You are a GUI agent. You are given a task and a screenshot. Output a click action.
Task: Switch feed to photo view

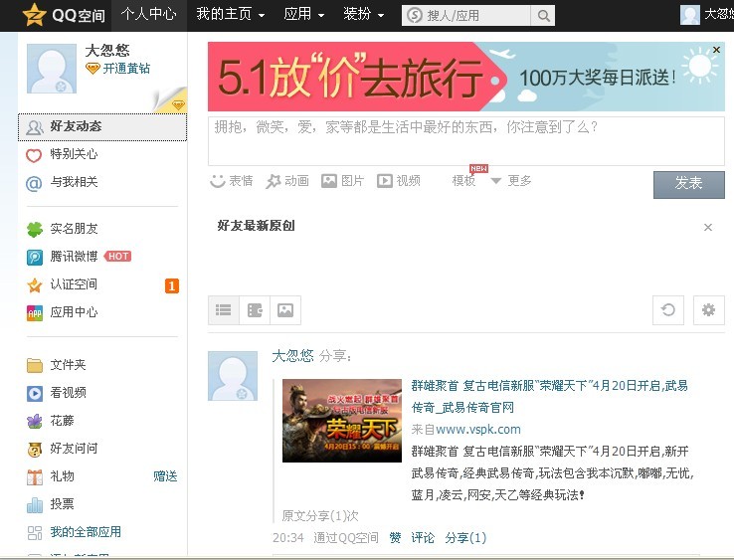(285, 310)
